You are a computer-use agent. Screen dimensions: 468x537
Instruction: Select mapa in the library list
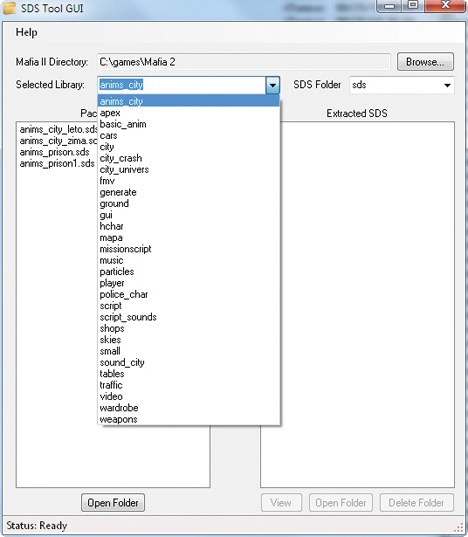189,237
